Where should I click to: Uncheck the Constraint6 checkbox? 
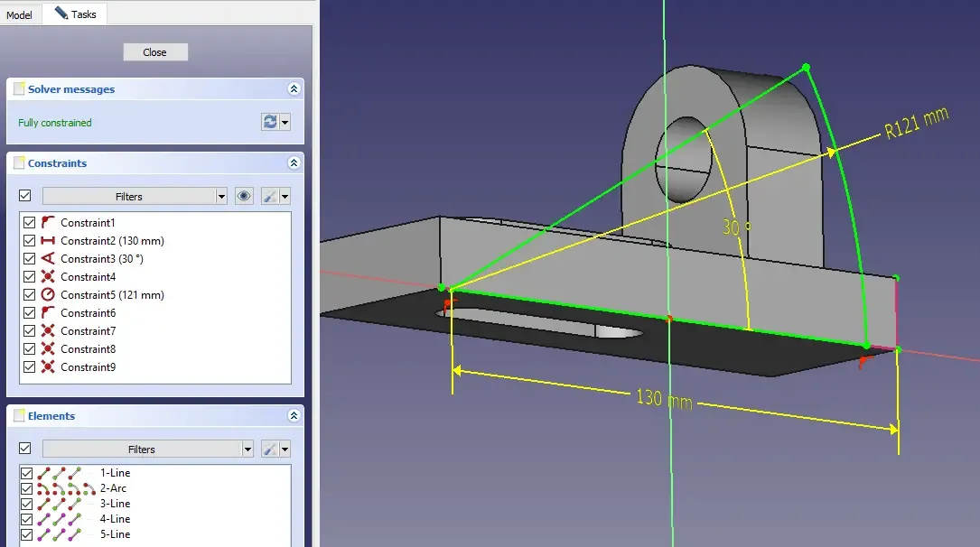(30, 313)
